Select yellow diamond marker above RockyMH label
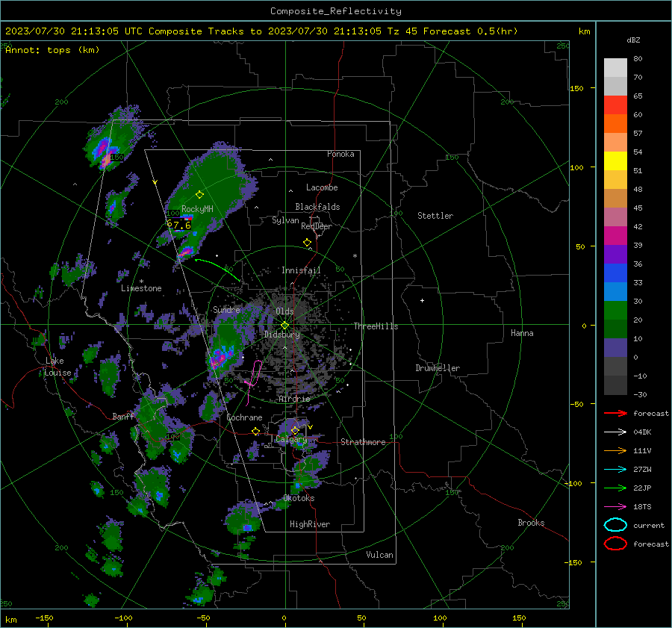 199,195
